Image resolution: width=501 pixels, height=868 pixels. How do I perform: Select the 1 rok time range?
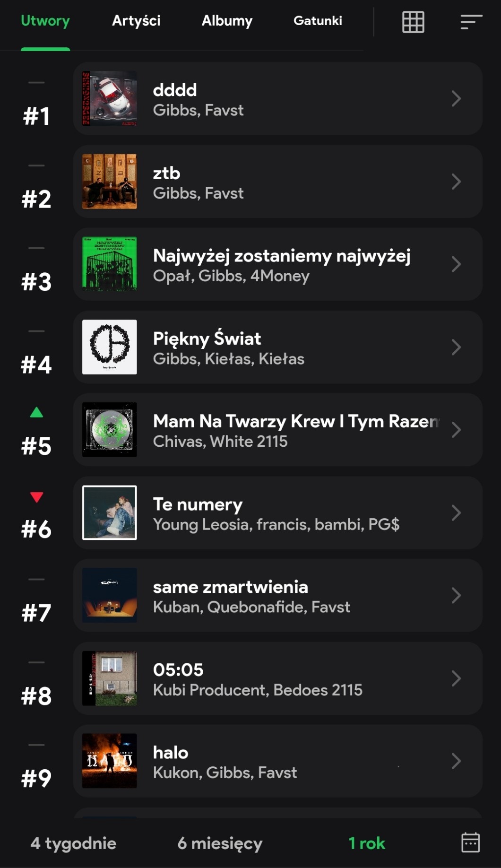tap(366, 843)
